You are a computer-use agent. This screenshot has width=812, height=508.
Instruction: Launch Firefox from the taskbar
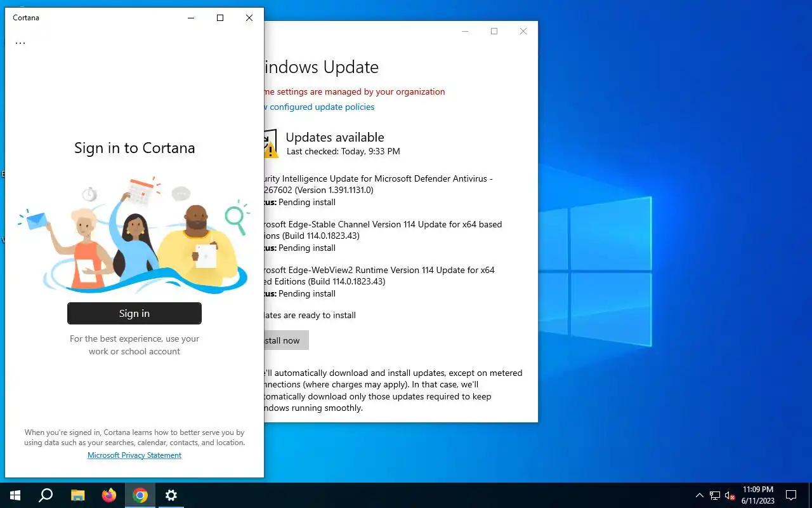point(109,495)
